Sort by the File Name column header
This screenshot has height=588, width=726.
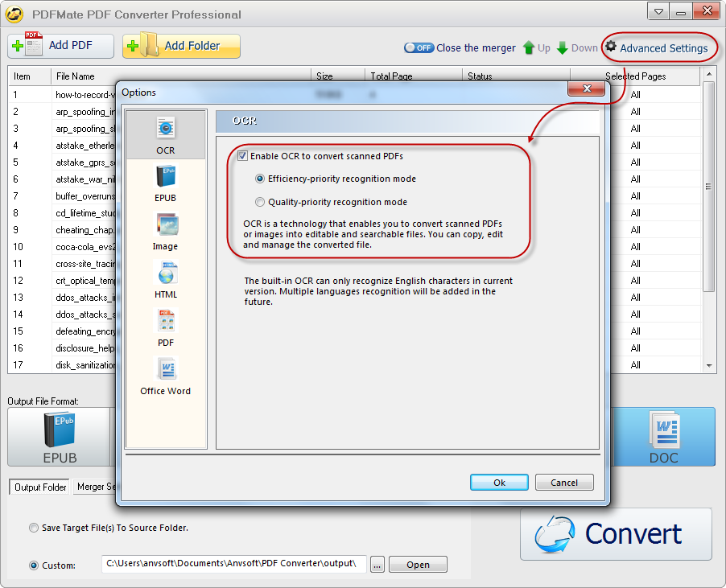(x=181, y=76)
